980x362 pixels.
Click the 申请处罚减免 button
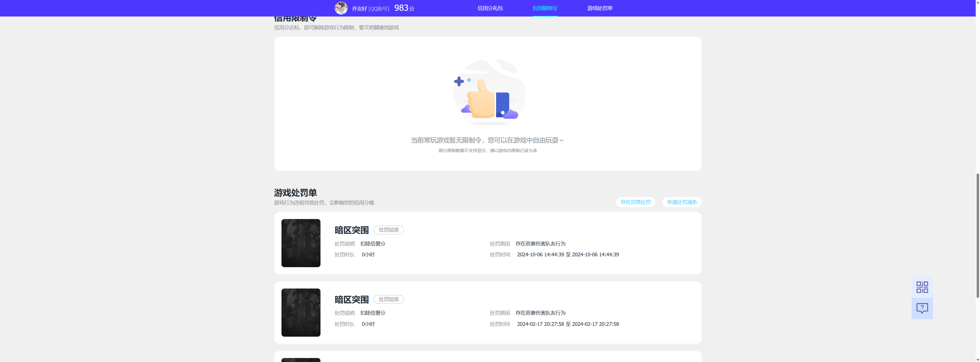[x=682, y=202]
